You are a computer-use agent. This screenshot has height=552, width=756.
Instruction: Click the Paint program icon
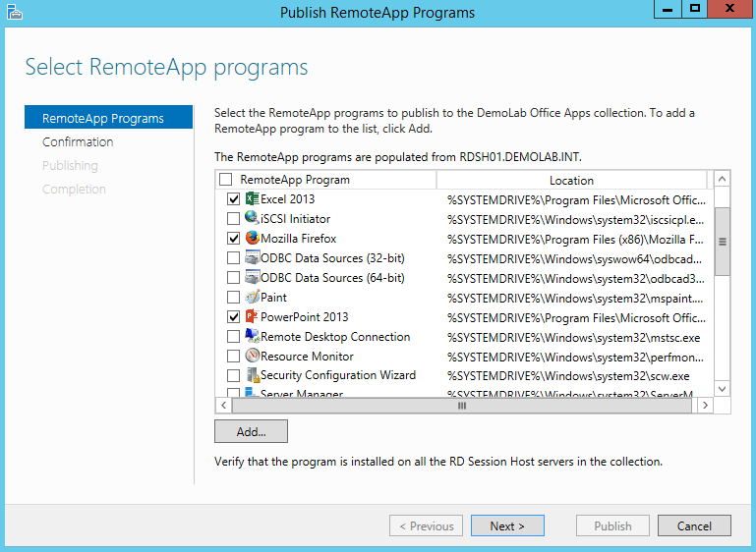(x=252, y=298)
